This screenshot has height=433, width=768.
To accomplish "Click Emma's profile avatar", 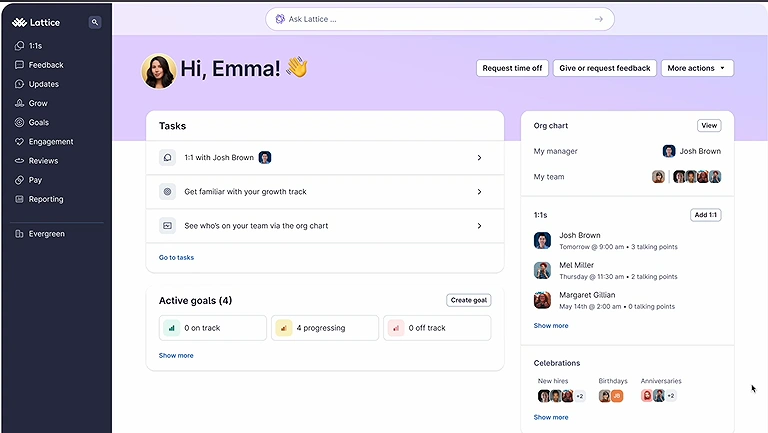I will pyautogui.click(x=159, y=71).
